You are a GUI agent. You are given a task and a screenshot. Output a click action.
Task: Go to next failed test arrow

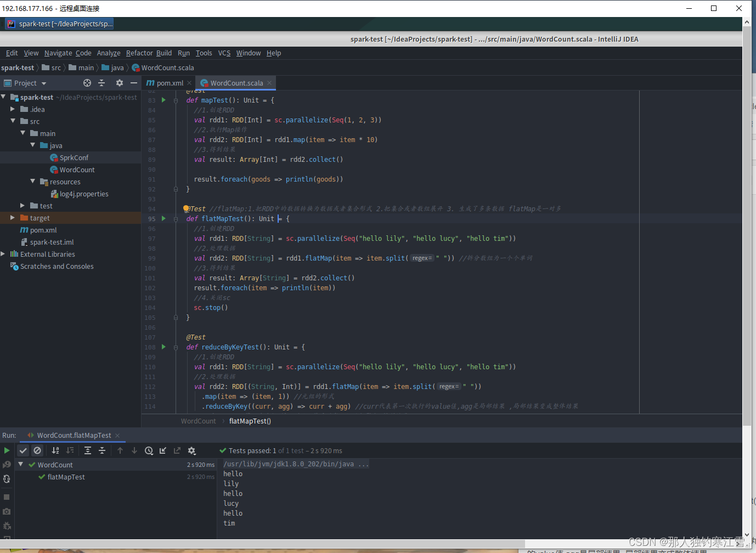click(x=134, y=450)
